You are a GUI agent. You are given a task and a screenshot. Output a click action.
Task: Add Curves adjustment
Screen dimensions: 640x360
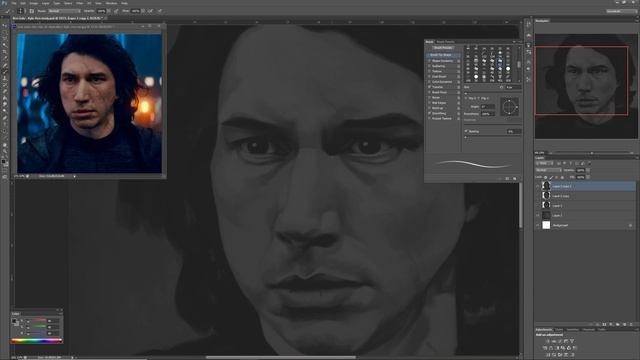tap(560, 341)
